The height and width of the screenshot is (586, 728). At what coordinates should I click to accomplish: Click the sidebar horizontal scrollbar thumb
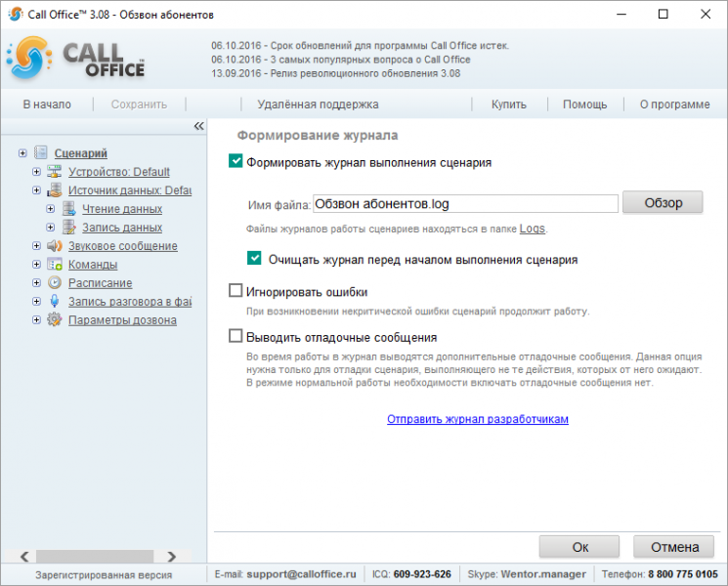point(95,556)
